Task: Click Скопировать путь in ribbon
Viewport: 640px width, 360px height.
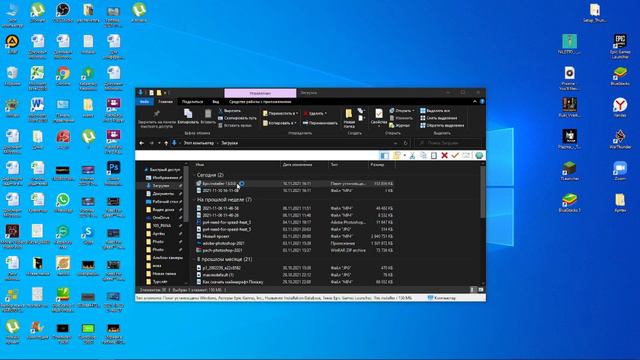Action: (x=237, y=118)
